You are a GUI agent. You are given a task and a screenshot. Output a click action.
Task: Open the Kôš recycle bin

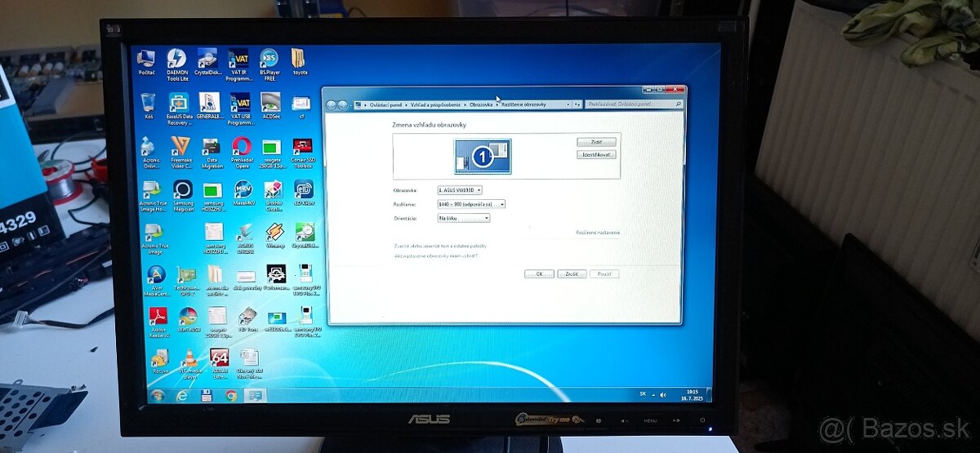tap(148, 106)
